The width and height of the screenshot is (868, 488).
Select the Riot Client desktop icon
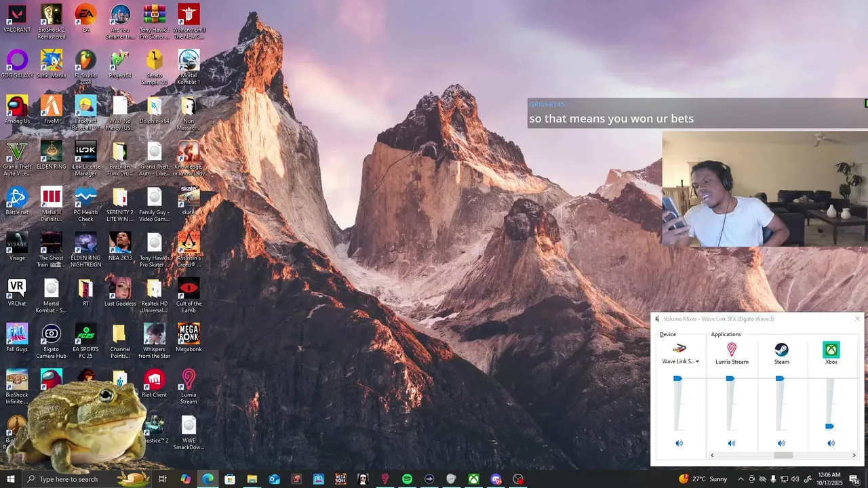click(x=155, y=383)
